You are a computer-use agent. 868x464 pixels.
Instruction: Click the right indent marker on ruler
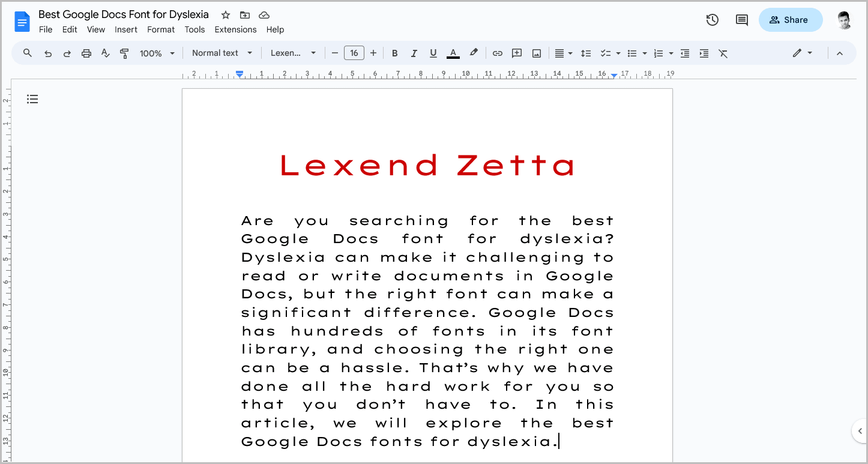tap(614, 75)
